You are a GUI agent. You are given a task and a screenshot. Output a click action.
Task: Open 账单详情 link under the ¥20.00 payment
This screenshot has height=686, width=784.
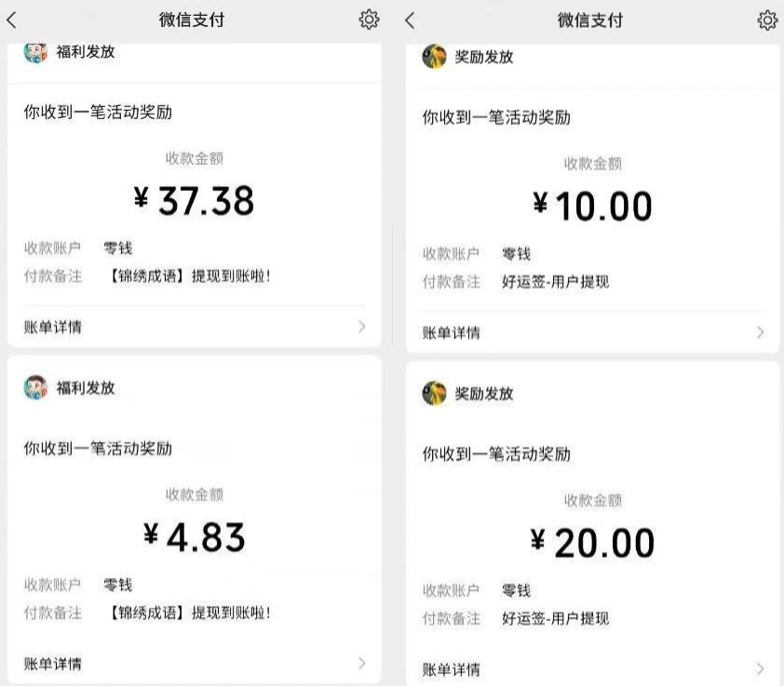[452, 669]
